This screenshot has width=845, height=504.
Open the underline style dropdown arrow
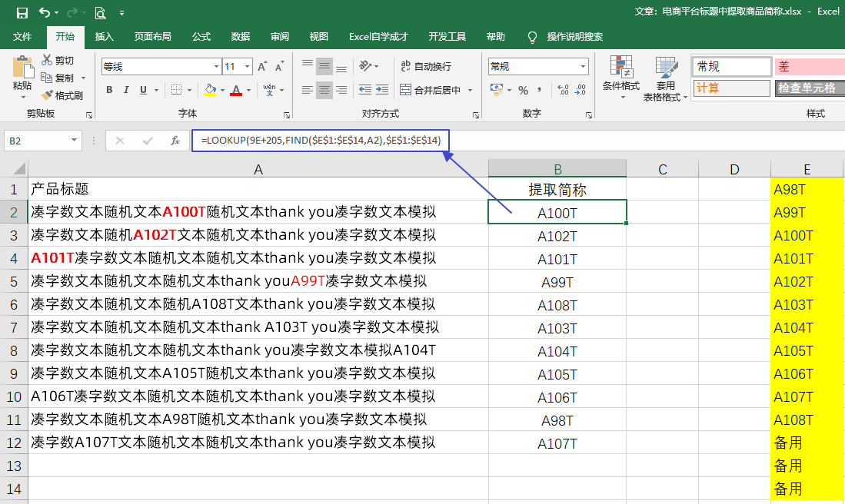[x=156, y=90]
